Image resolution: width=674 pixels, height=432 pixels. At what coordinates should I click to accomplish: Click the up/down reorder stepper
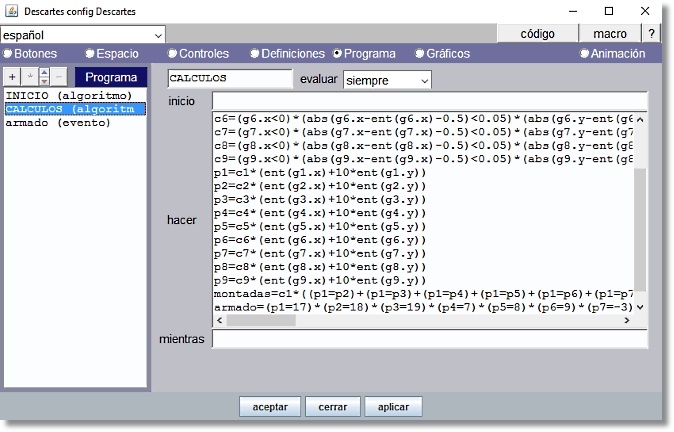[x=44, y=77]
